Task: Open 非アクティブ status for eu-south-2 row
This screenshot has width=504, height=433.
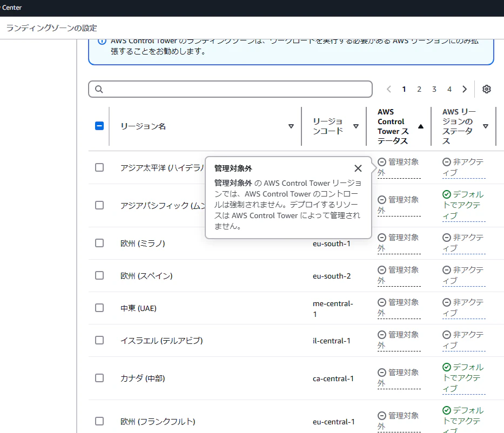Action: 463,275
